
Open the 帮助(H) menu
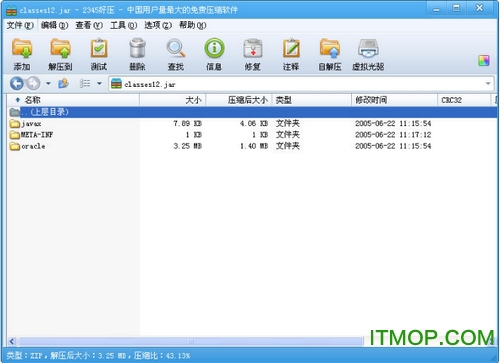point(193,25)
